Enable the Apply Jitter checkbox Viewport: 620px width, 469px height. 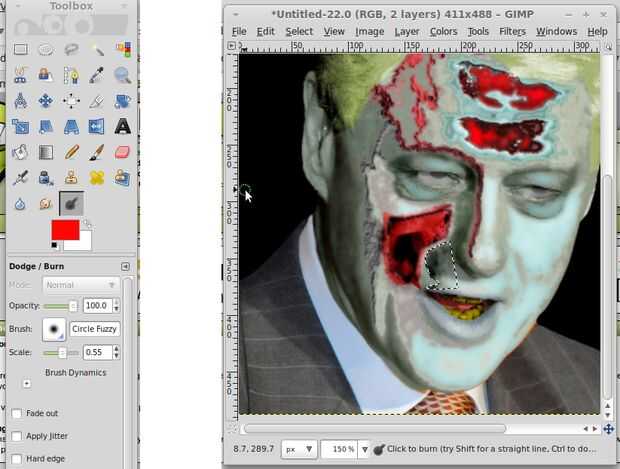tap(17, 436)
